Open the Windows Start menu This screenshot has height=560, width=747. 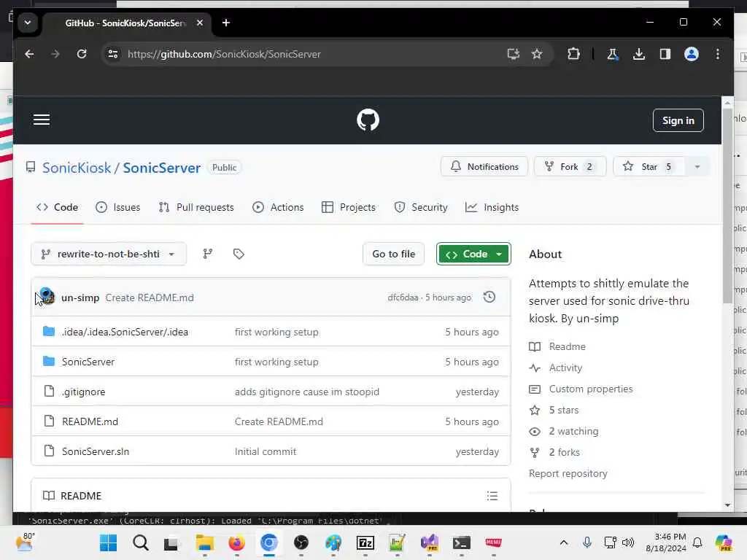pos(108,542)
